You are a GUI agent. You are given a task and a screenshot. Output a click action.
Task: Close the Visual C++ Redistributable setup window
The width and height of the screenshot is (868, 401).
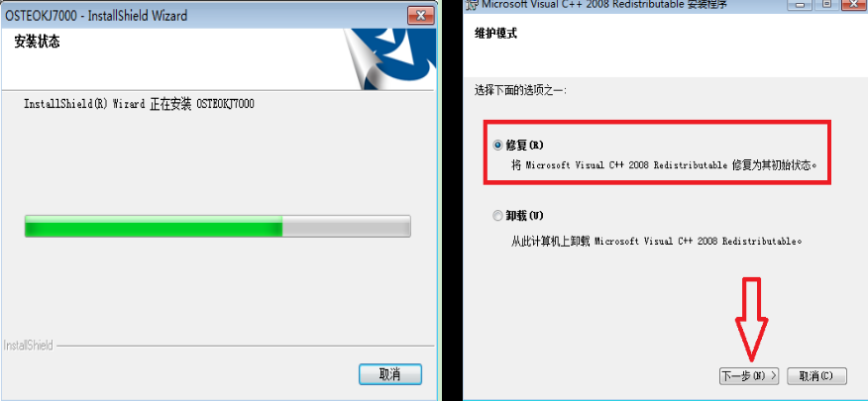[855, 4]
